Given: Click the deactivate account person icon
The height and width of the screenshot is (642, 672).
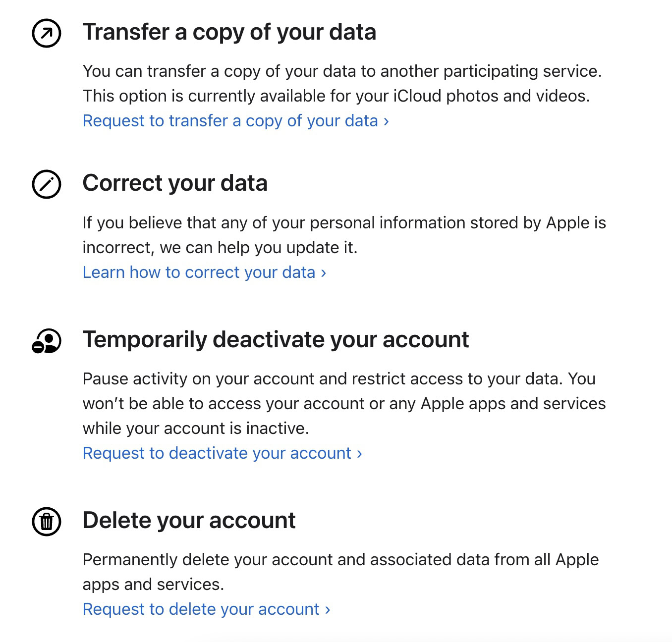Looking at the screenshot, I should tap(47, 341).
